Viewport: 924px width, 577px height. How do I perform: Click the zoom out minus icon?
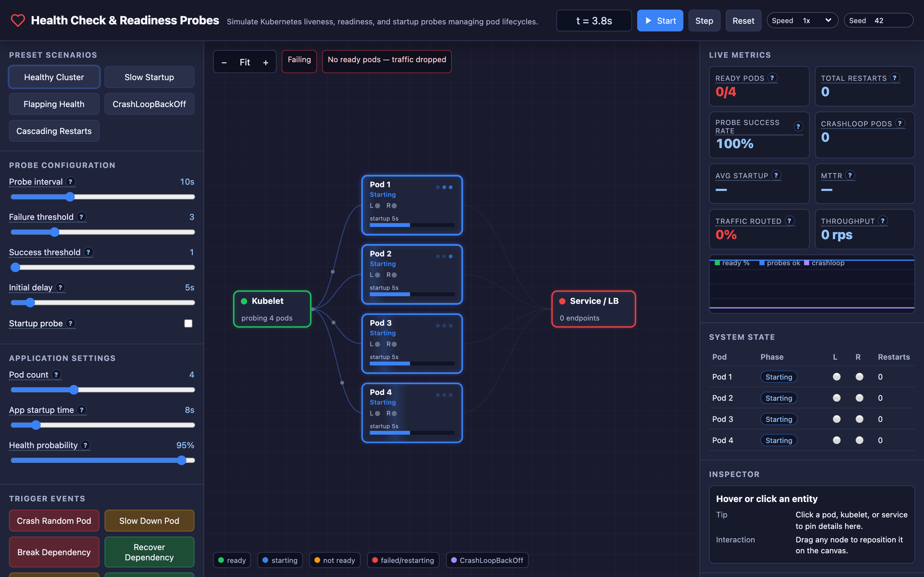[x=224, y=62]
